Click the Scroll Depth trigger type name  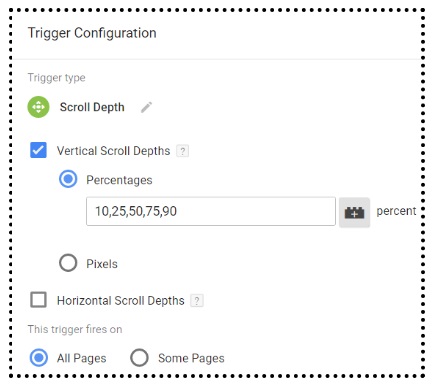tap(92, 107)
